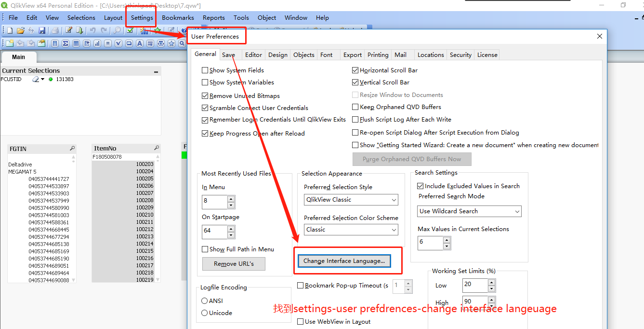Click the Change Interface Language button
Image resolution: width=644 pixels, height=329 pixels.
[x=344, y=261]
